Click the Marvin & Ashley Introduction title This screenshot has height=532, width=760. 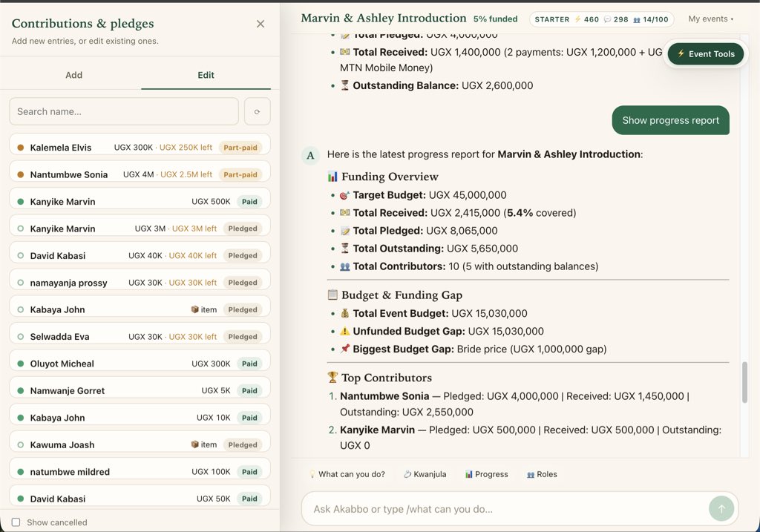pyautogui.click(x=384, y=18)
